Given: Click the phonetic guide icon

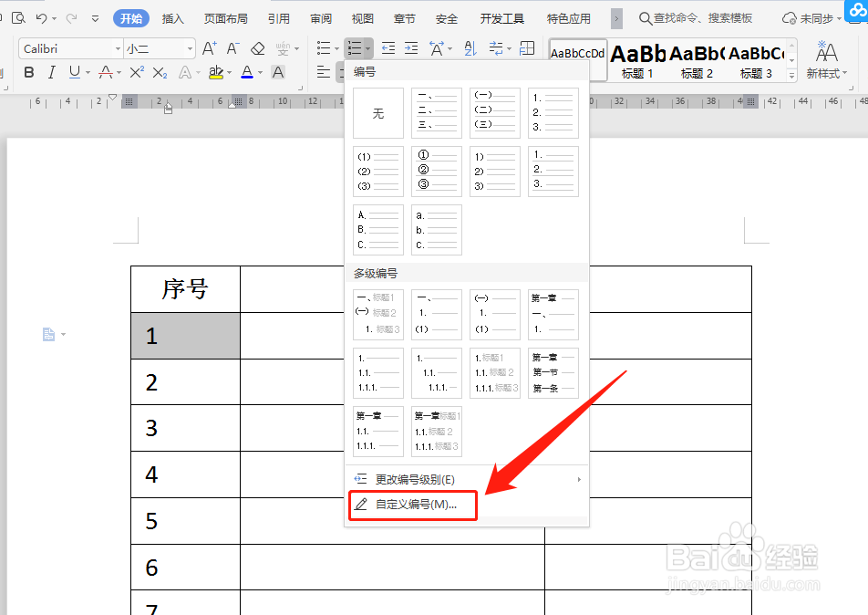Looking at the screenshot, I should coord(283,48).
